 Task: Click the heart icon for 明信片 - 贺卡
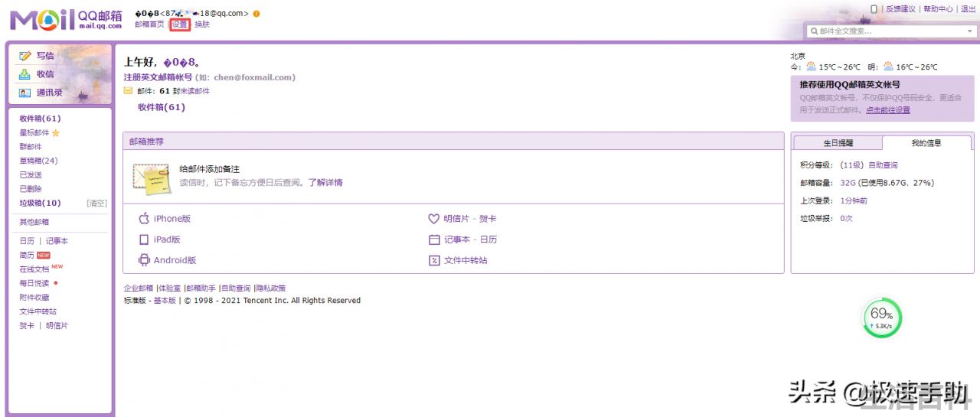coord(434,219)
